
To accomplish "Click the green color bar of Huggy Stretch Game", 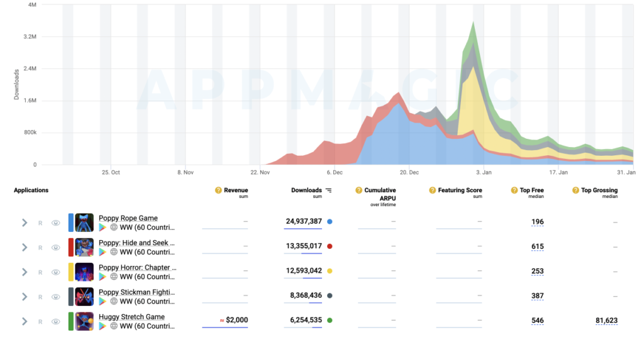I will pos(70,321).
